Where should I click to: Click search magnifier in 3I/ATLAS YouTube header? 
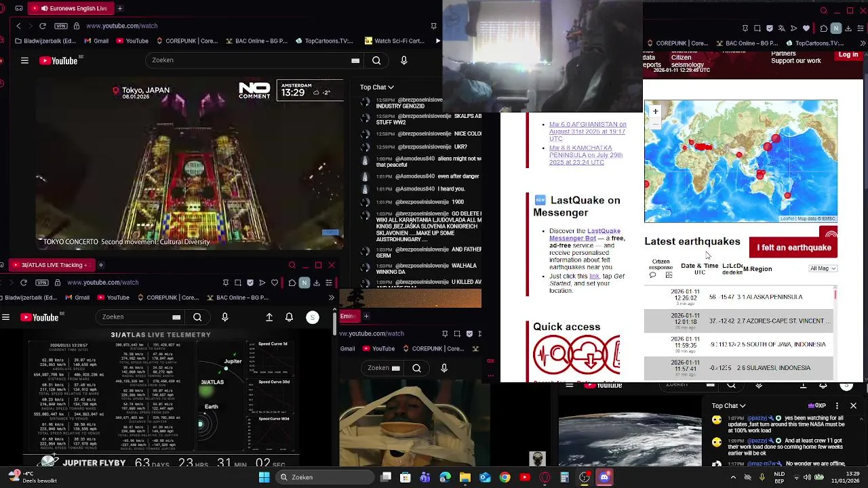point(197,317)
